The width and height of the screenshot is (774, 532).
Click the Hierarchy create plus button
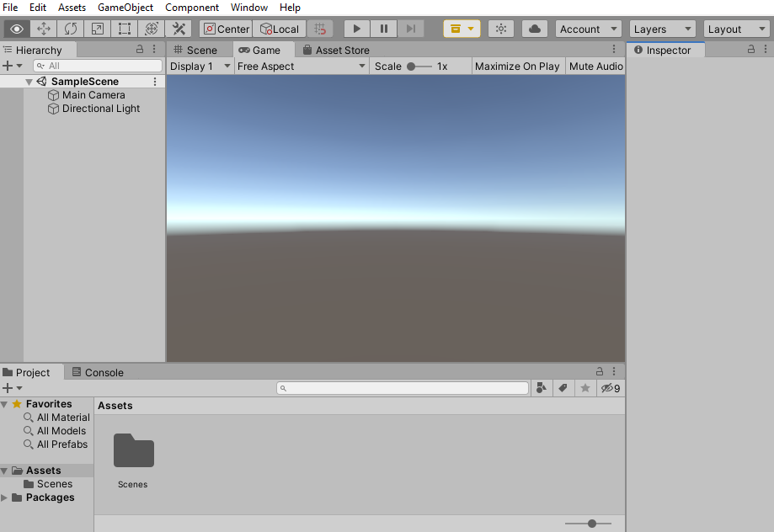coord(13,66)
